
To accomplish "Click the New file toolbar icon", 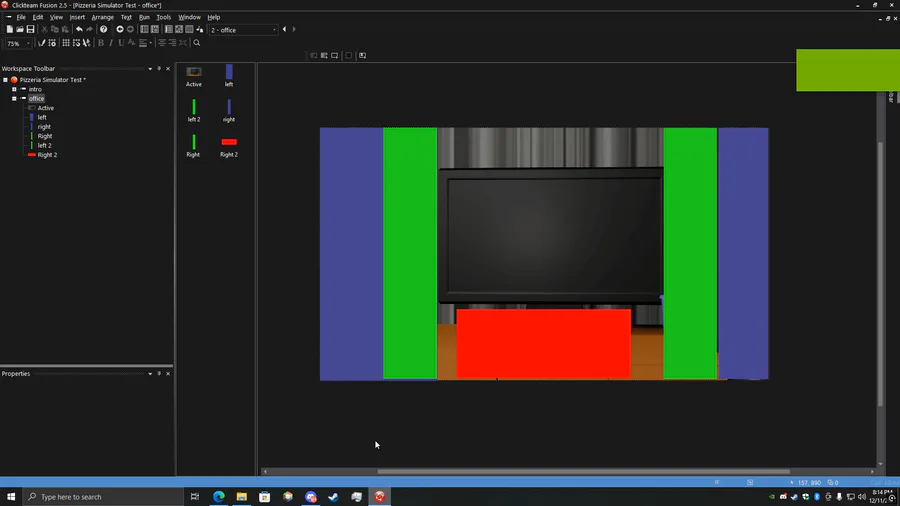I will pyautogui.click(x=9, y=29).
